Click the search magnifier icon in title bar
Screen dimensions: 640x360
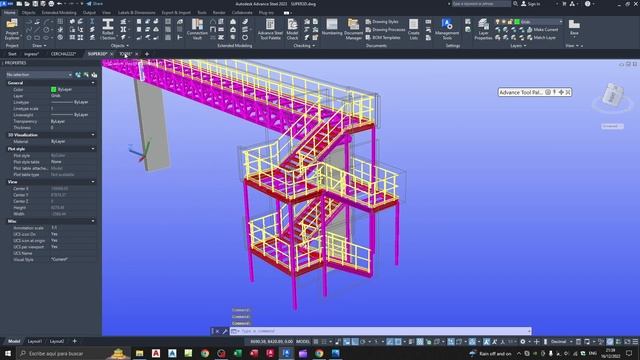(516, 4)
